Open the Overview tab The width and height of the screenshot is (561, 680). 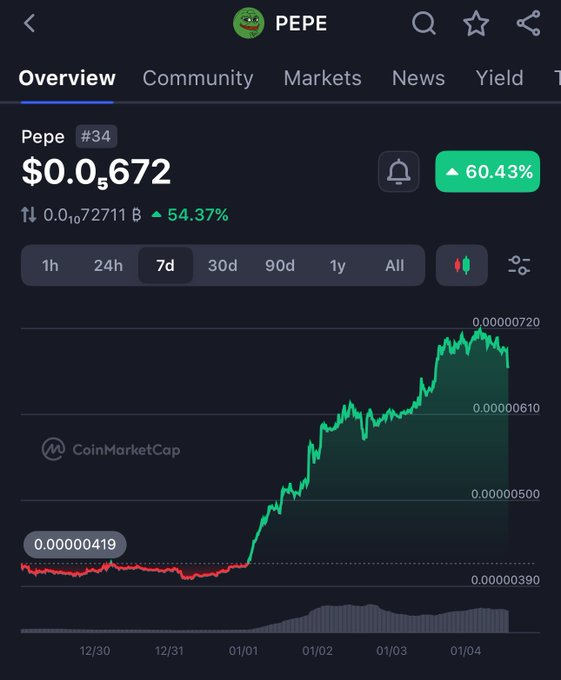click(x=67, y=78)
